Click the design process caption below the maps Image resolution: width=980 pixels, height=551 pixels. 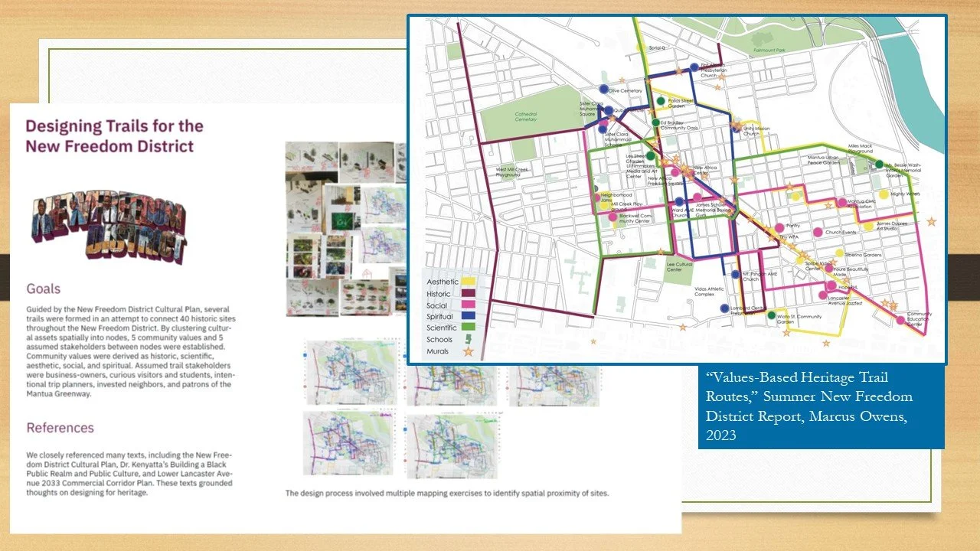[447, 493]
